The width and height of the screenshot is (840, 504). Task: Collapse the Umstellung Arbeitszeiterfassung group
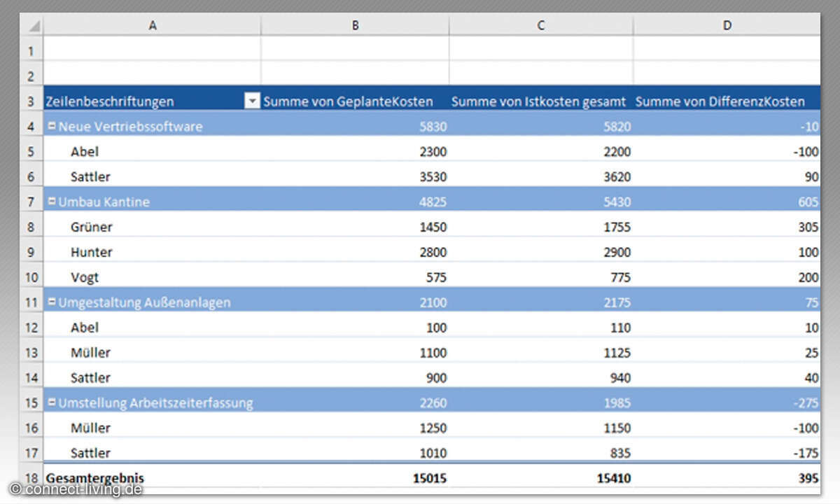pyautogui.click(x=52, y=402)
